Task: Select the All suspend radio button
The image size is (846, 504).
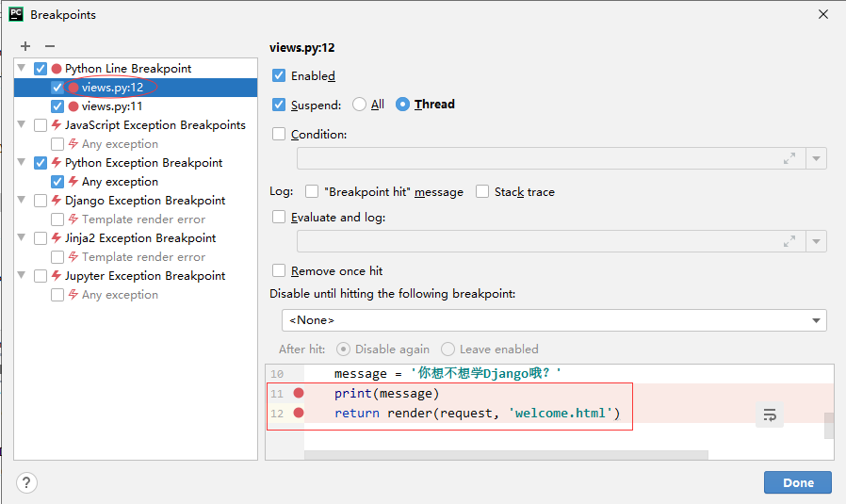Action: [359, 105]
